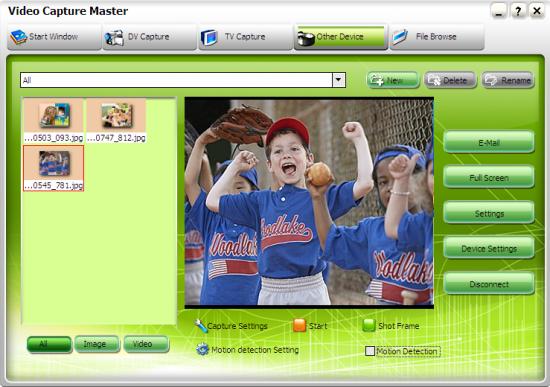This screenshot has height=387, width=550.
Task: Switch preview to Full Screen
Action: coord(489,178)
